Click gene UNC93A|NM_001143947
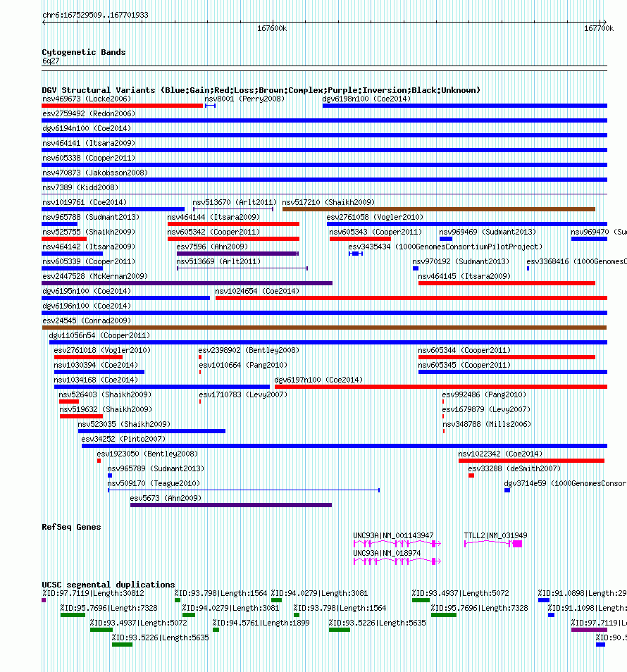 (x=397, y=543)
